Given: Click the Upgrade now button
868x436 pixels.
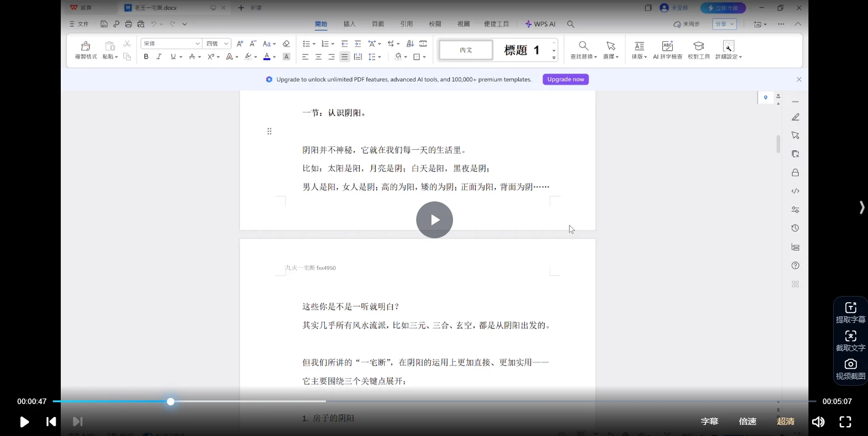Looking at the screenshot, I should (x=565, y=79).
